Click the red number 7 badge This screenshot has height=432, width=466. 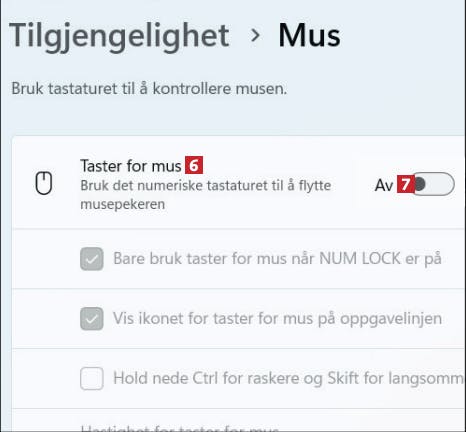pyautogui.click(x=405, y=184)
